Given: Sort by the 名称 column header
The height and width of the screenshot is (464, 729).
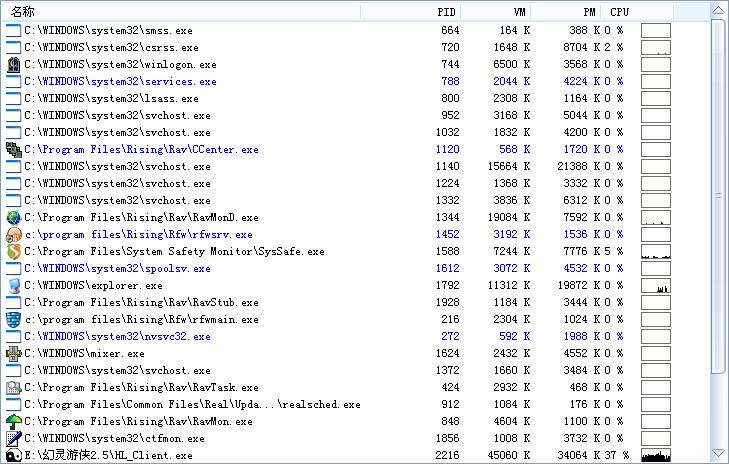Looking at the screenshot, I should click(x=23, y=12).
